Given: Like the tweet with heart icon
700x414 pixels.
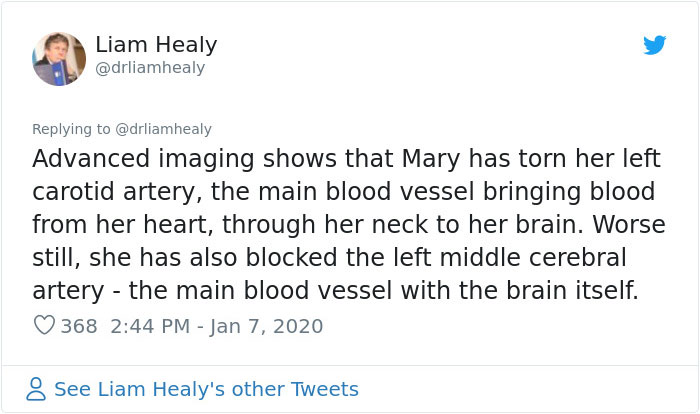Looking at the screenshot, I should point(44,326).
